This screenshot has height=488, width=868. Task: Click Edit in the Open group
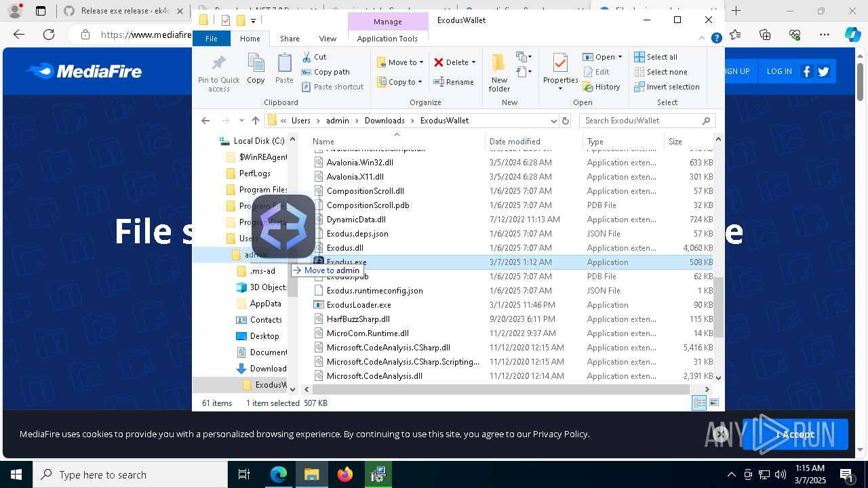coord(595,72)
